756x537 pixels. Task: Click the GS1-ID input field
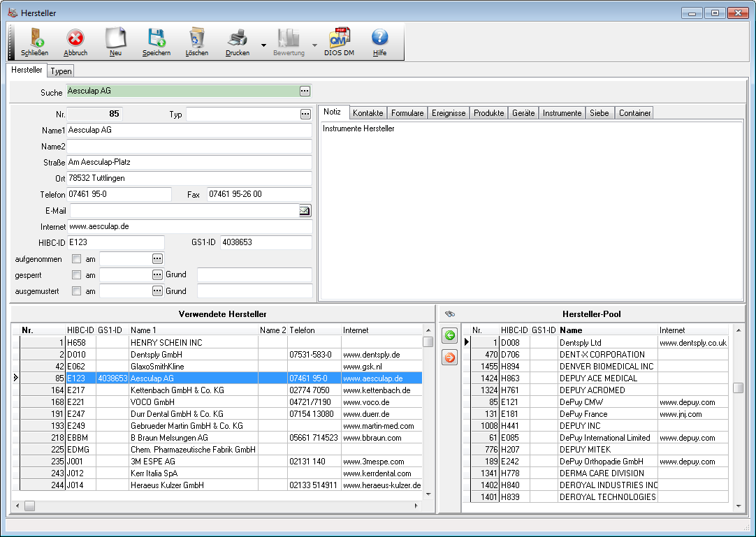266,242
